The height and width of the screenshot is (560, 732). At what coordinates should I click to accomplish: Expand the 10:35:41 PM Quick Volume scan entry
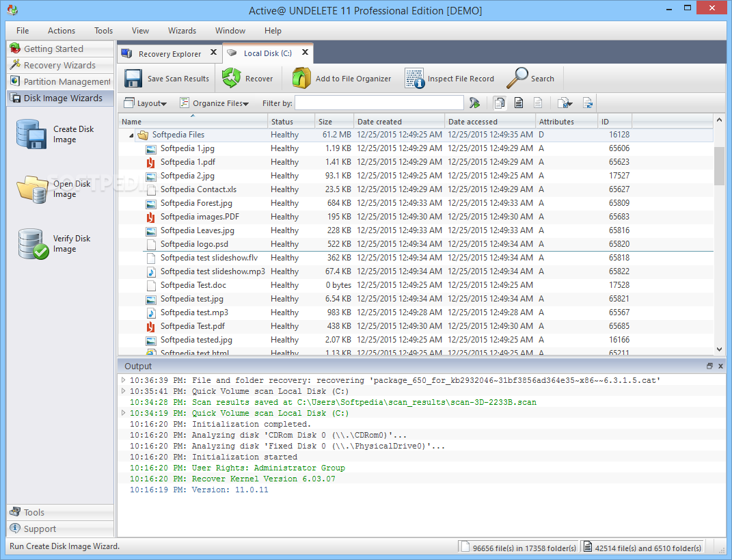tap(123, 391)
